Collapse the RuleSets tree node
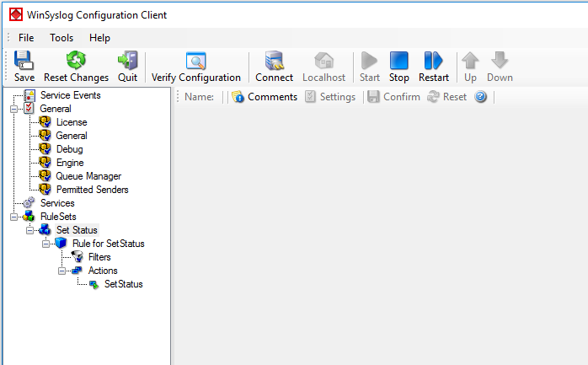The width and height of the screenshot is (588, 365). coord(13,217)
